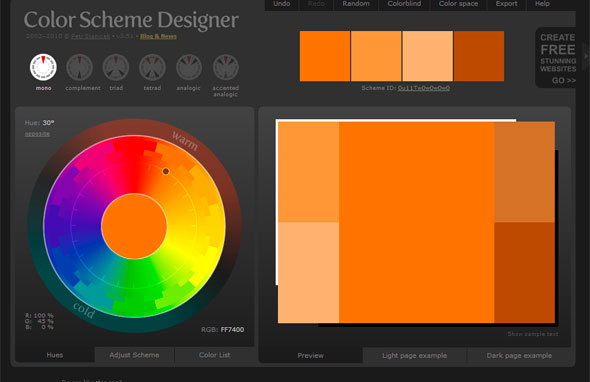The width and height of the screenshot is (590, 382).
Task: Click the second, lighter orange palette swatch
Action: pyautogui.click(x=376, y=56)
